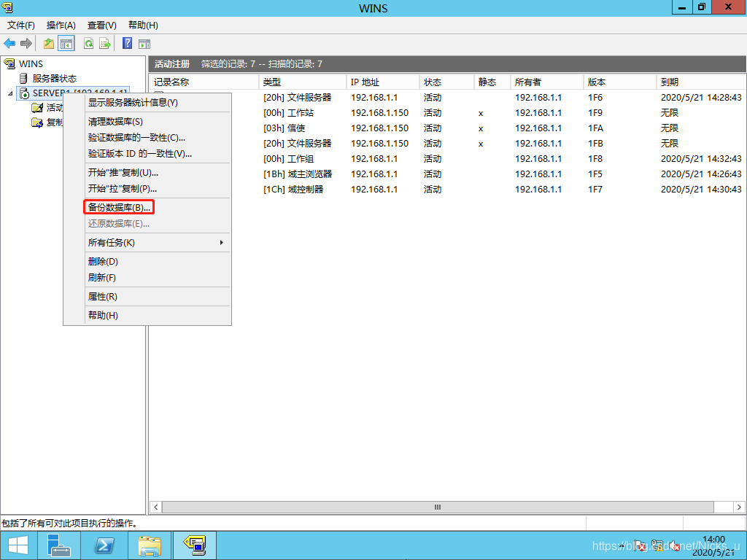Open the Windows Start button

point(18,545)
